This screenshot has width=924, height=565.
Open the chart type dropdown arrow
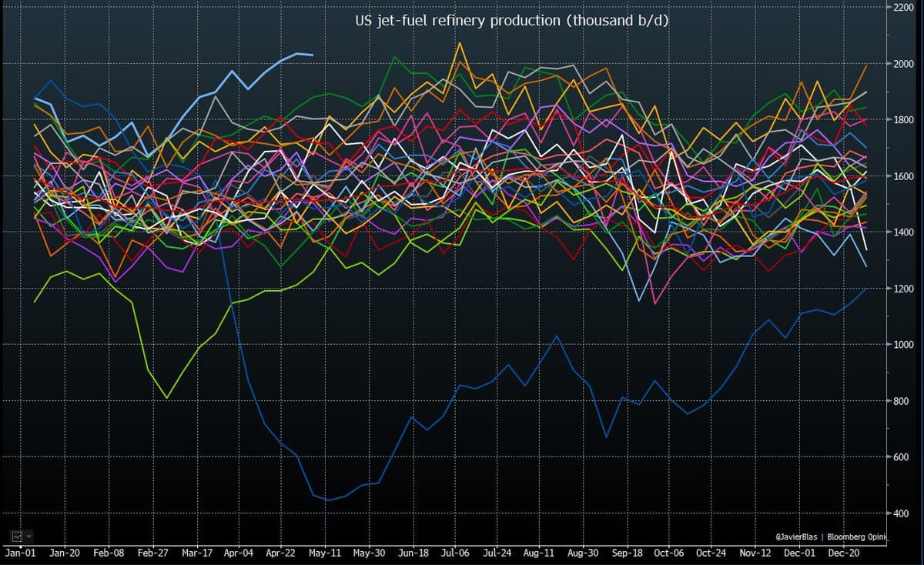[28, 536]
